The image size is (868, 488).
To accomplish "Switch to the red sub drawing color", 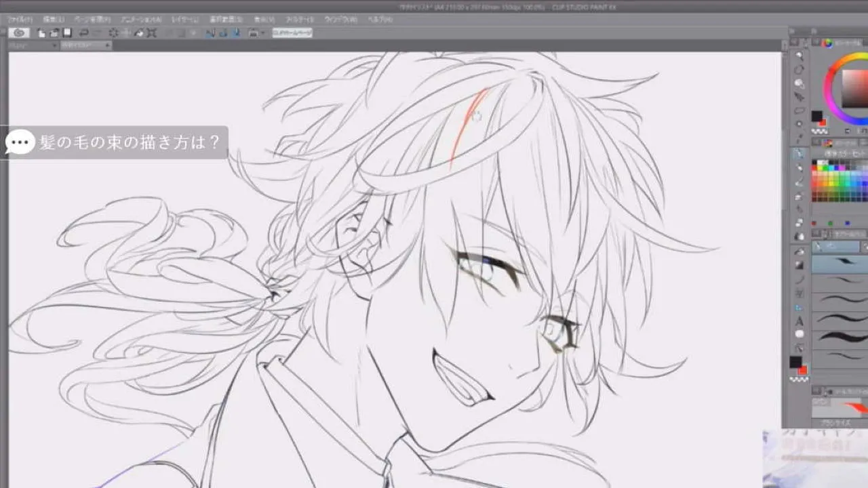I will 804,371.
